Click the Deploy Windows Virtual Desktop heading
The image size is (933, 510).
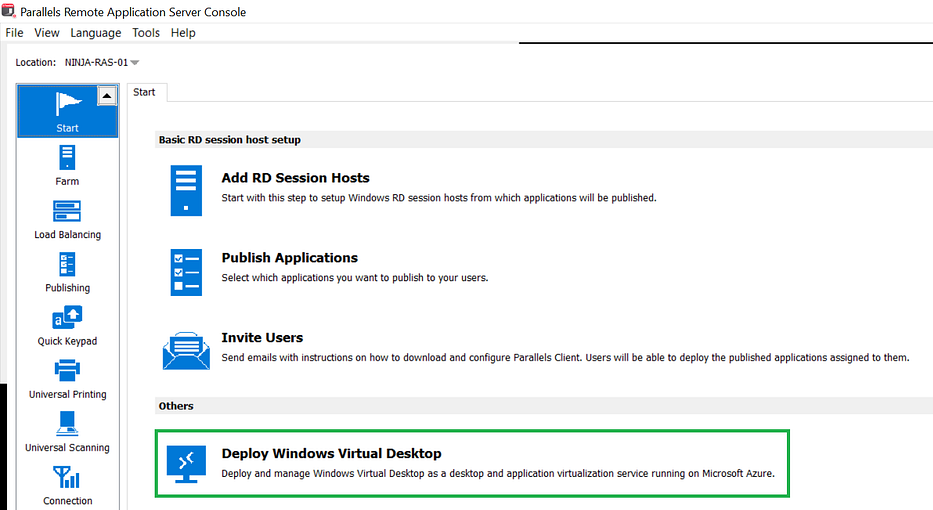coord(331,453)
